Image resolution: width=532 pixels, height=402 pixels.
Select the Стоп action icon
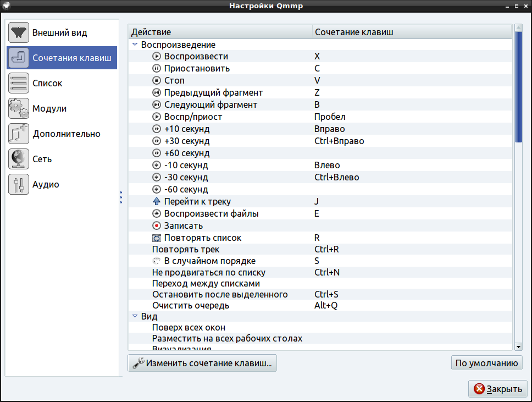[157, 81]
